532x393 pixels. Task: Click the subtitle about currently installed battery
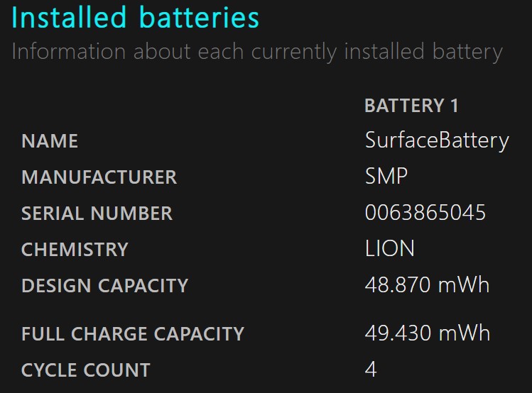pos(257,52)
